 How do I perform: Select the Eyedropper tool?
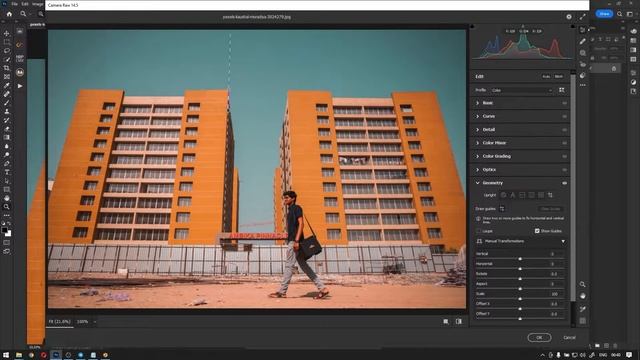(x=7, y=85)
